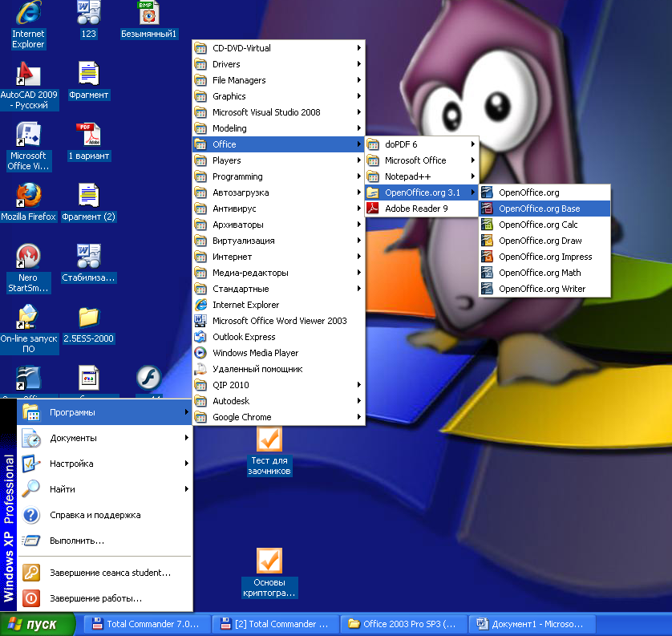Expand the Microsoft Office submenu
This screenshot has width=672, height=636.
click(421, 160)
